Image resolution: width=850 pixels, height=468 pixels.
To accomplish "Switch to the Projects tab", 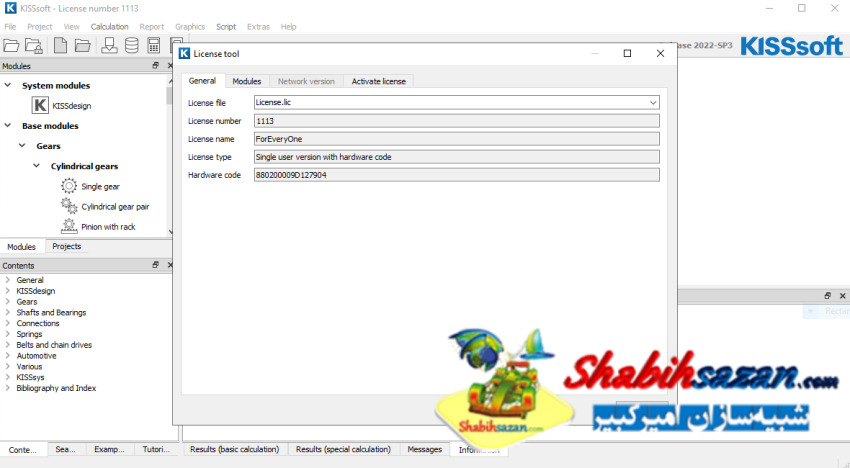I will [x=67, y=247].
